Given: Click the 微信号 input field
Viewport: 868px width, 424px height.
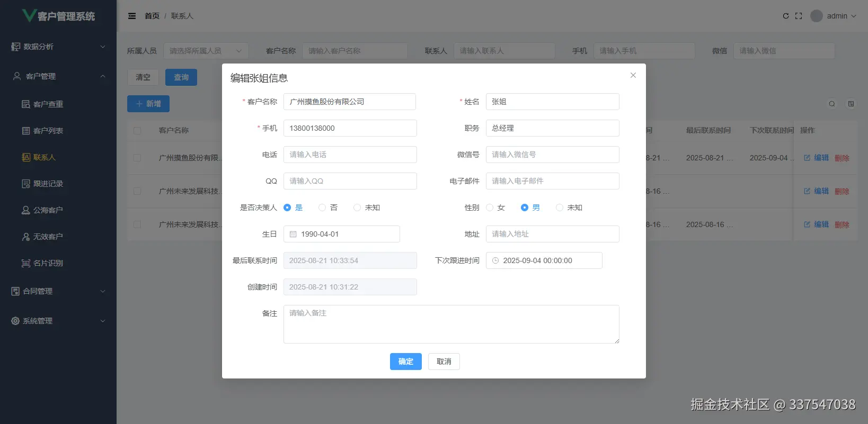Looking at the screenshot, I should coord(553,155).
